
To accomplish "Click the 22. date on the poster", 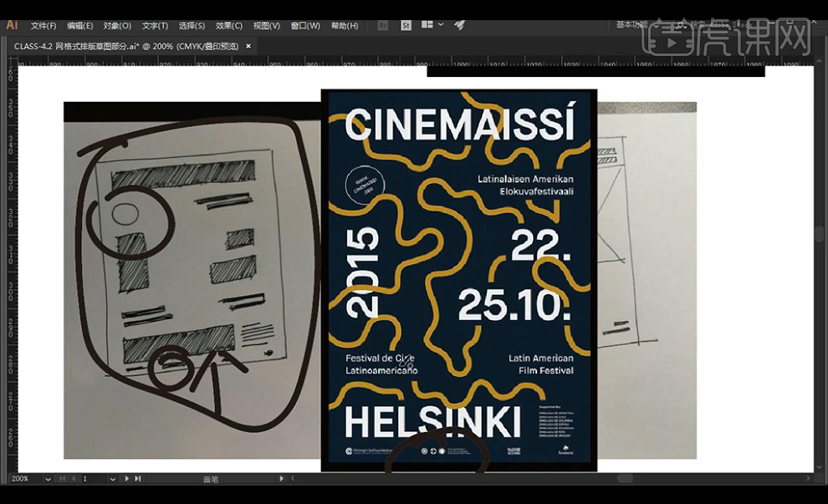I will click(x=541, y=245).
